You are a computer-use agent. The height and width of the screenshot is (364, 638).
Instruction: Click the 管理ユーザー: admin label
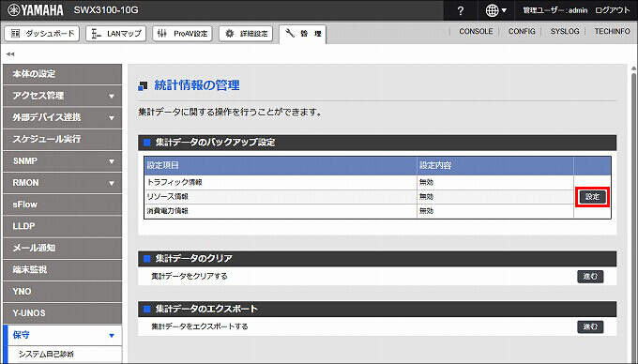coord(555,10)
